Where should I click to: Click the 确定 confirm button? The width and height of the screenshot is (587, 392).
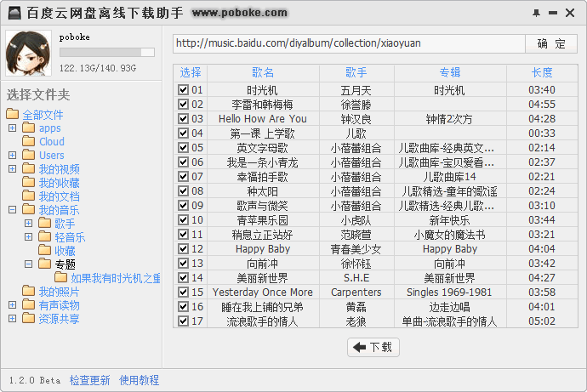551,43
